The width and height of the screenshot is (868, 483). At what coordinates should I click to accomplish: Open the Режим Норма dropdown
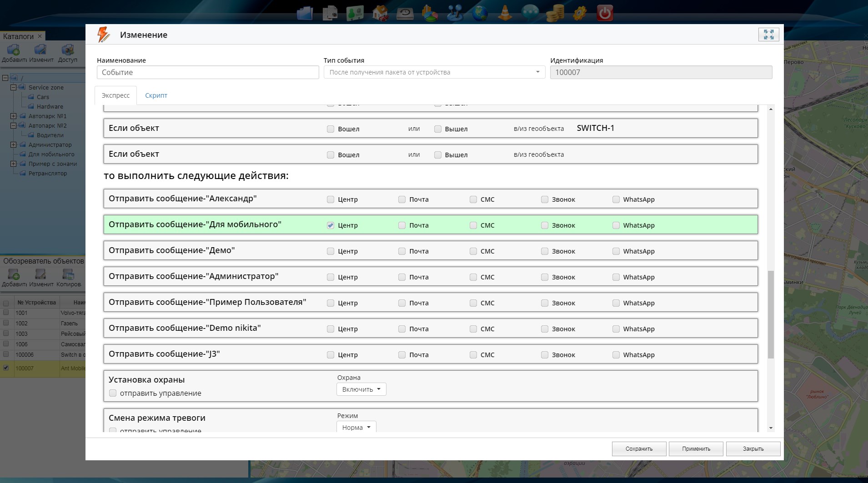tap(356, 427)
